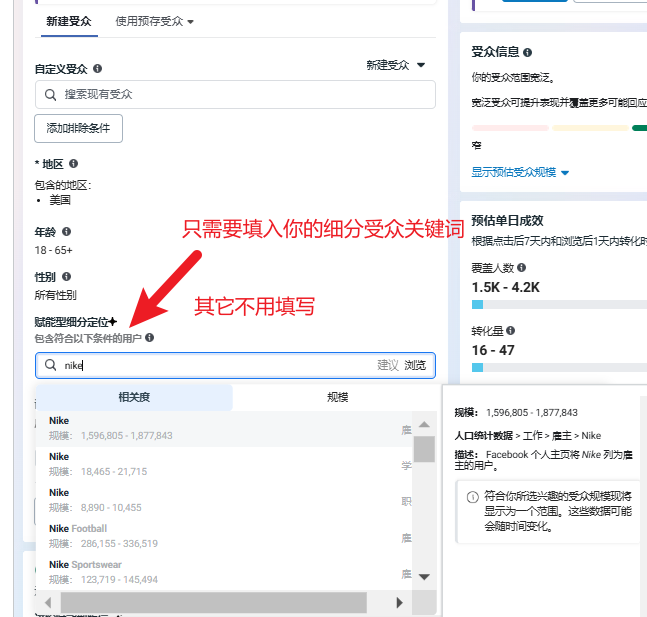Expand 使用预存受众 dropdown tab
The width and height of the screenshot is (647, 617).
(x=154, y=21)
